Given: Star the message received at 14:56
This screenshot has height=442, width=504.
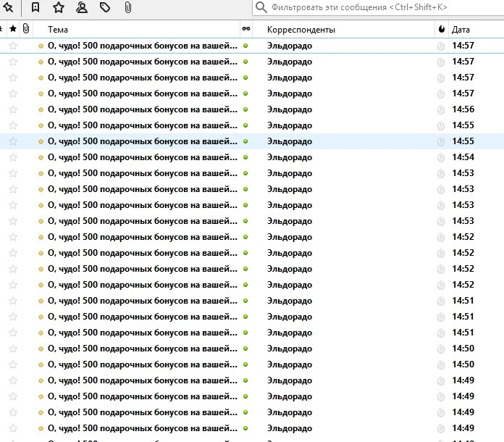Looking at the screenshot, I should (x=13, y=109).
